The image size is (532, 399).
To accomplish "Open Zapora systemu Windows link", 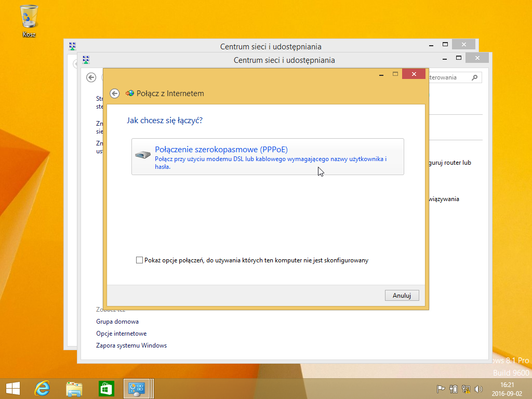I will tap(131, 345).
